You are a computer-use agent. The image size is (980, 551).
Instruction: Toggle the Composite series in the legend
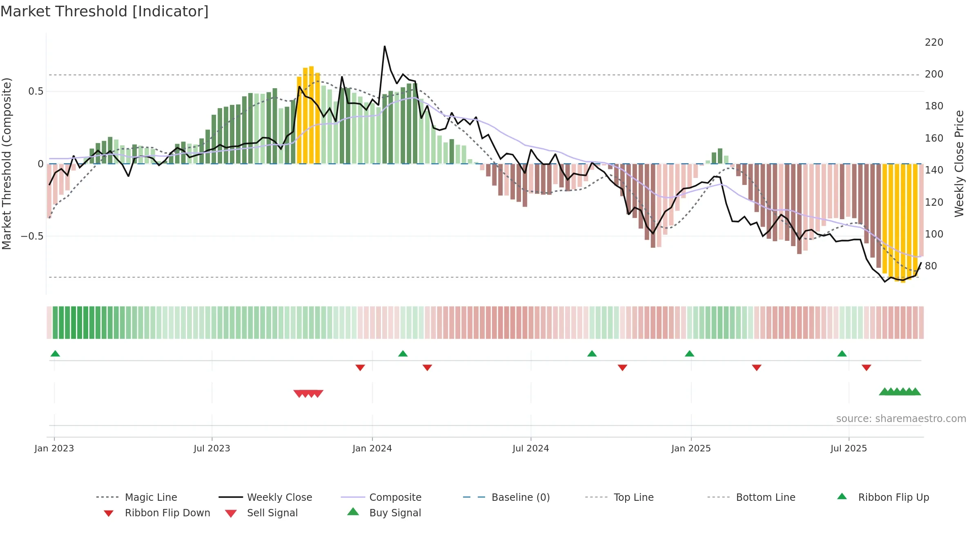pos(381,497)
